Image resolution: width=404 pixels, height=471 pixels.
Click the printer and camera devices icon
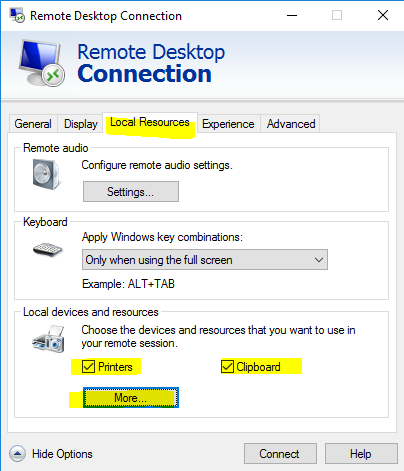click(x=49, y=339)
